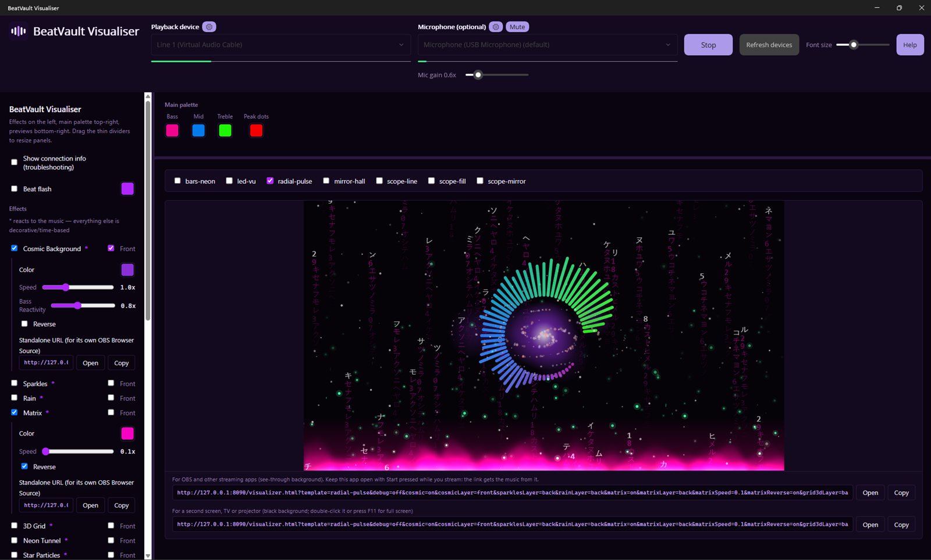Viewport: 931px width, 560px height.
Task: Enable scope-line template checkbox
Action: [x=379, y=181]
